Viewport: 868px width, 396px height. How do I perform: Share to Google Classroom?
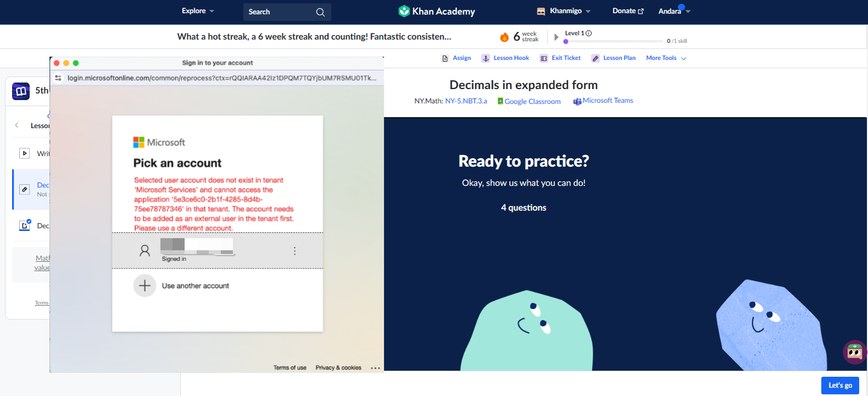[533, 101]
